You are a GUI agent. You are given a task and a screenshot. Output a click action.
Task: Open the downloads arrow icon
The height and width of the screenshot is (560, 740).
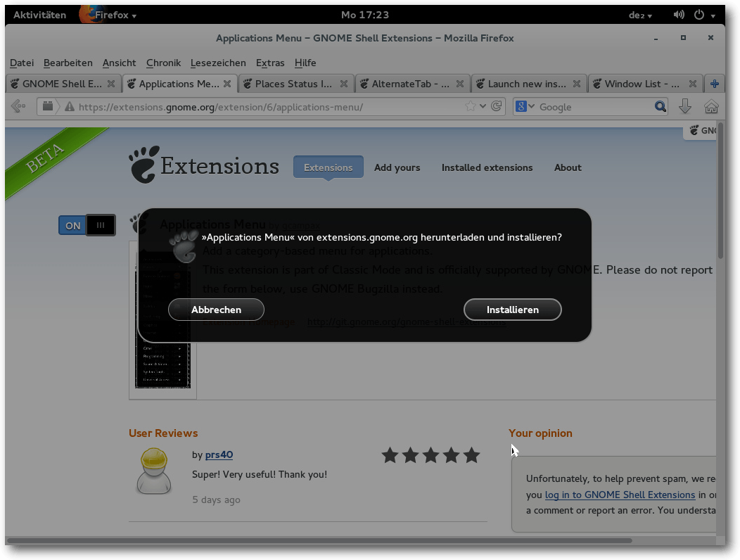(x=685, y=107)
